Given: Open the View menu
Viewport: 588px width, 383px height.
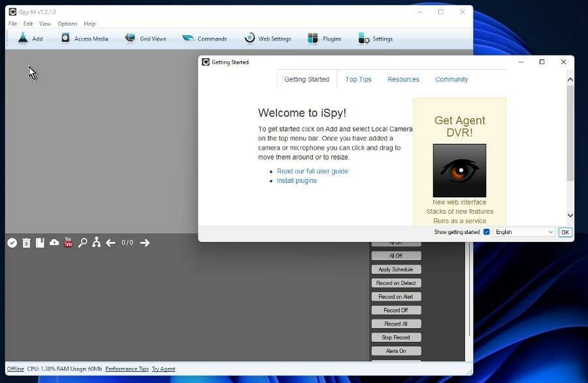Looking at the screenshot, I should click(x=45, y=24).
